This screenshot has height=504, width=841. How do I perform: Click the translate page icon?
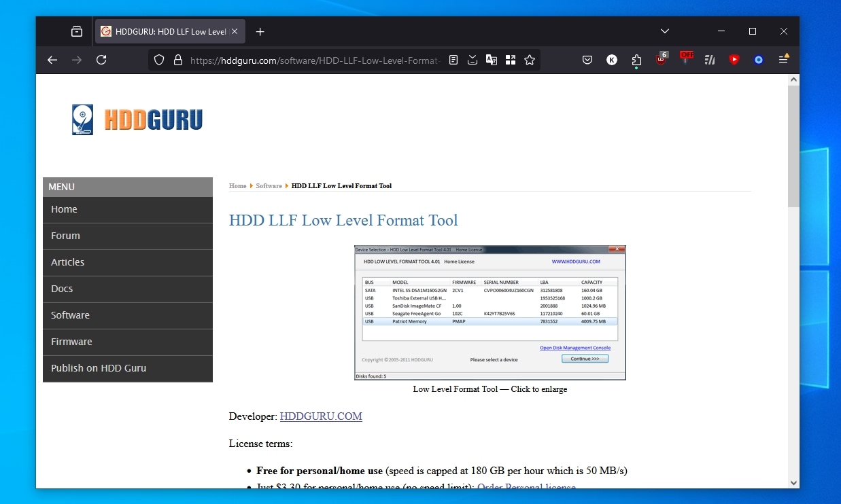(x=492, y=60)
